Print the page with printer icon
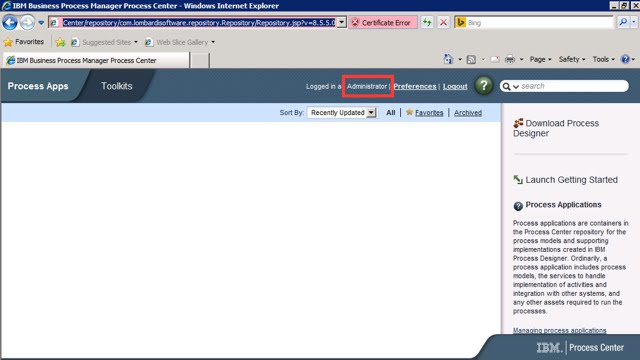This screenshot has width=640, height=360. click(510, 60)
